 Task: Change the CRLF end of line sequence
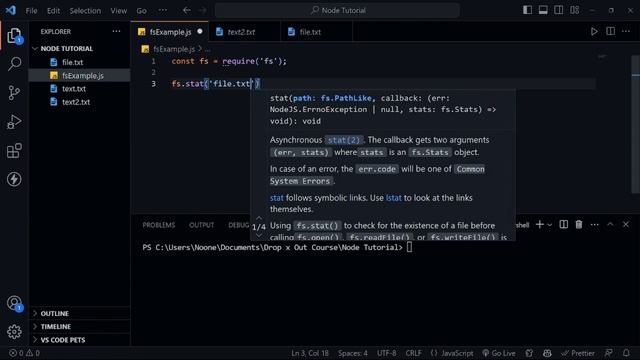413,353
